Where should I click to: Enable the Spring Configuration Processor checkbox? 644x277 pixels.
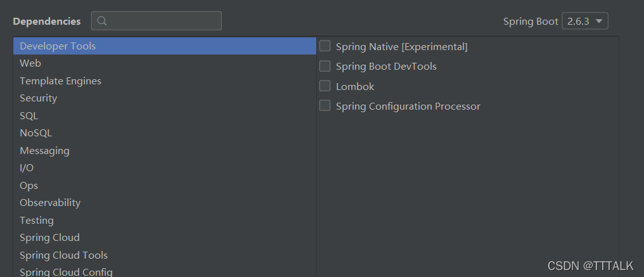coord(325,106)
